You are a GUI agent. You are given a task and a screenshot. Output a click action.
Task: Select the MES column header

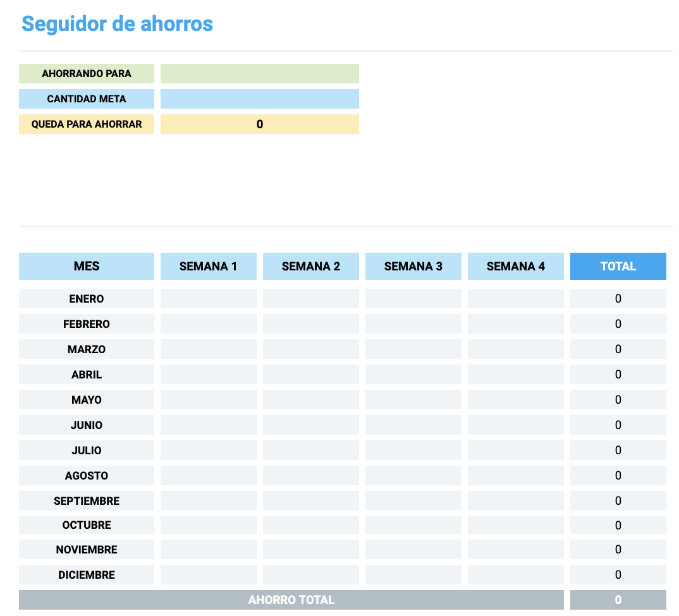87,266
